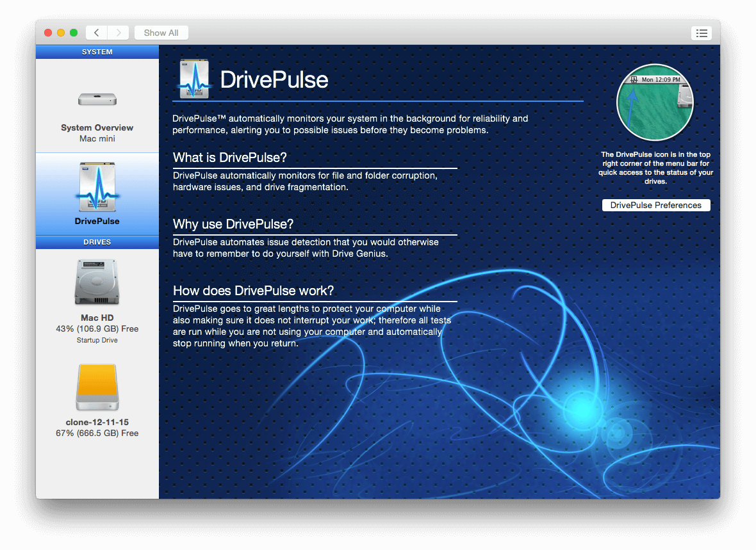The width and height of the screenshot is (756, 550).
Task: Click the DRIVES section header
Action: click(97, 242)
